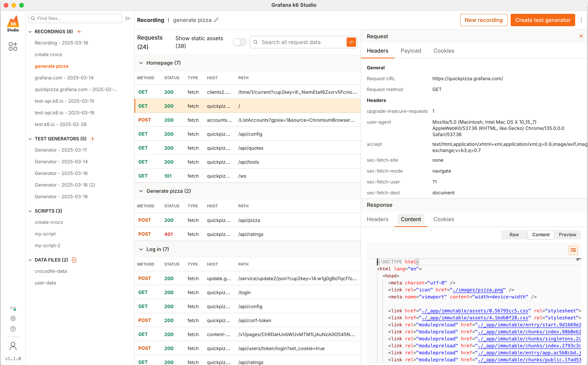Image resolution: width=588 pixels, height=365 pixels.
Task: Add a new recording with plus icon
Action: (79, 32)
